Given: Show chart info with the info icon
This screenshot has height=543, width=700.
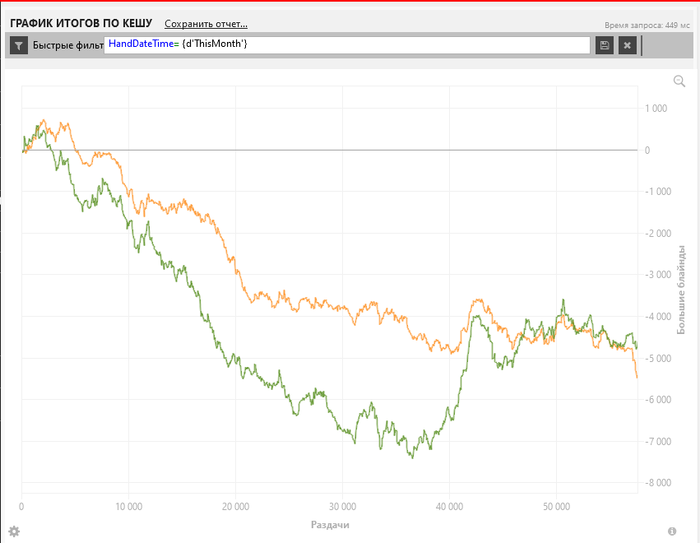Looking at the screenshot, I should pos(672,531).
